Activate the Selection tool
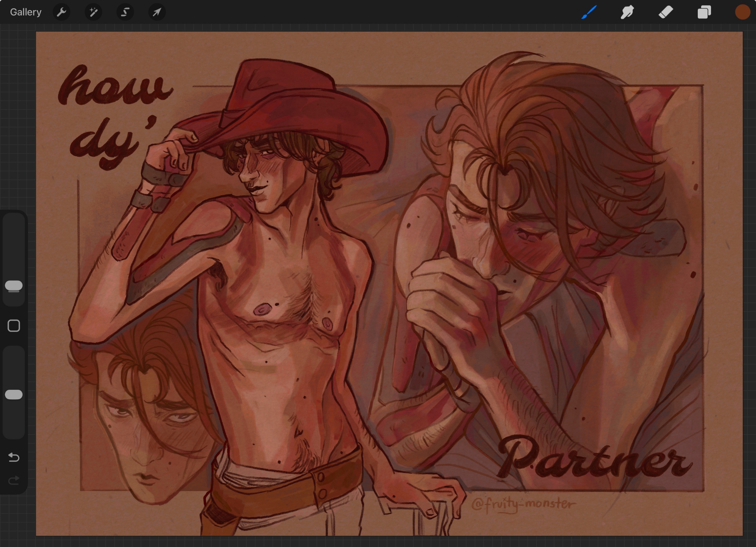The image size is (756, 547). (x=125, y=12)
